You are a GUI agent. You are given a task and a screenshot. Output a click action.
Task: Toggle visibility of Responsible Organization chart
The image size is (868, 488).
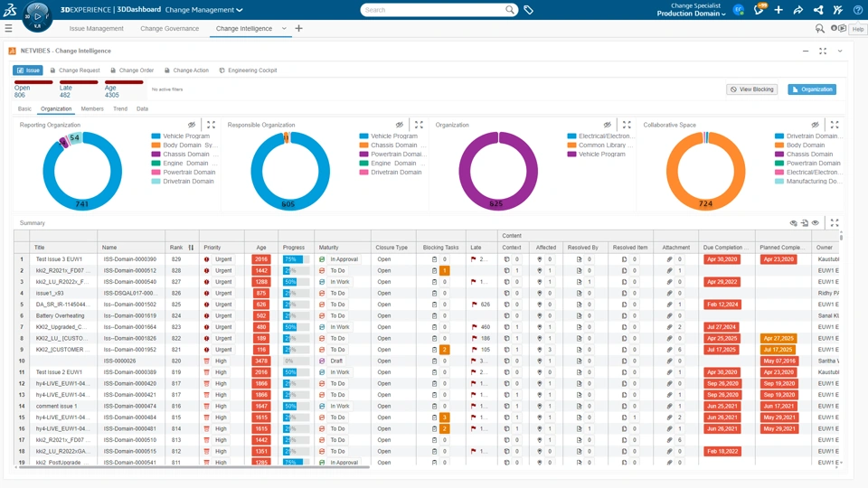[399, 125]
